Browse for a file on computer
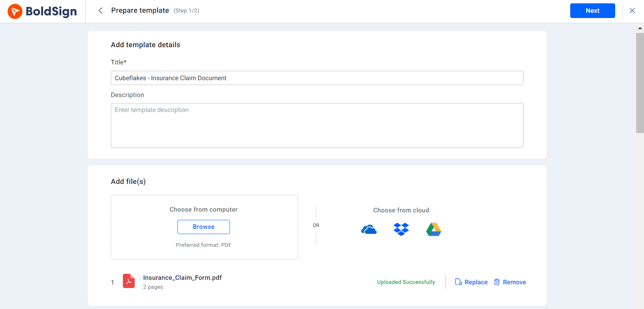 click(204, 227)
